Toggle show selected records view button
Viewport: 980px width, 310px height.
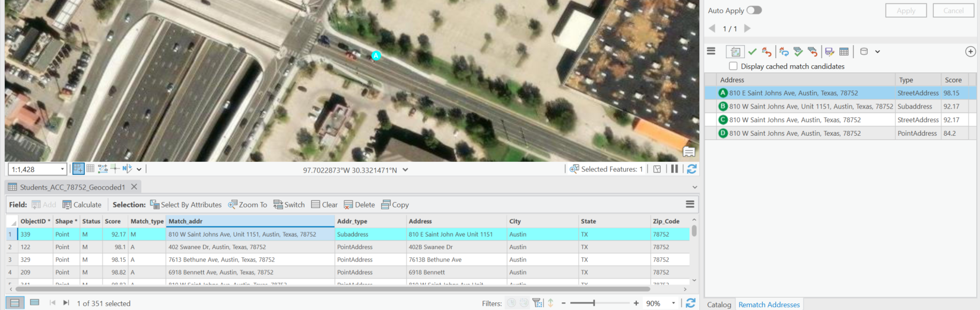point(34,303)
